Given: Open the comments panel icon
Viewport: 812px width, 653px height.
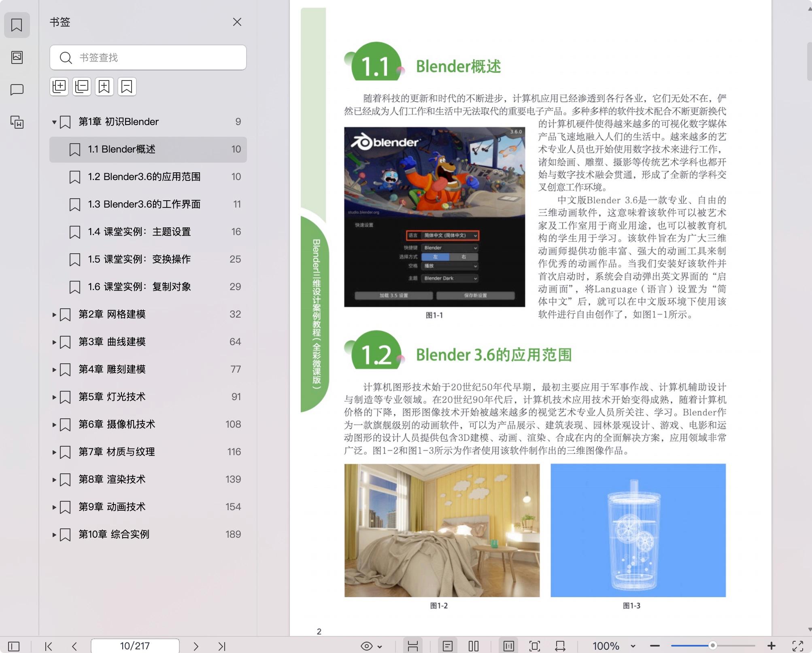Looking at the screenshot, I should [17, 90].
